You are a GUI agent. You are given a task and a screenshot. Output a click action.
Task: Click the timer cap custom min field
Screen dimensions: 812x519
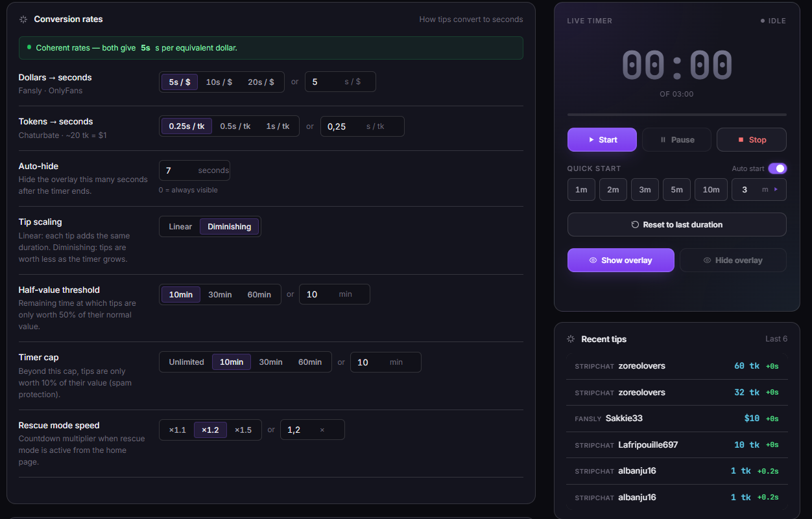click(x=386, y=362)
